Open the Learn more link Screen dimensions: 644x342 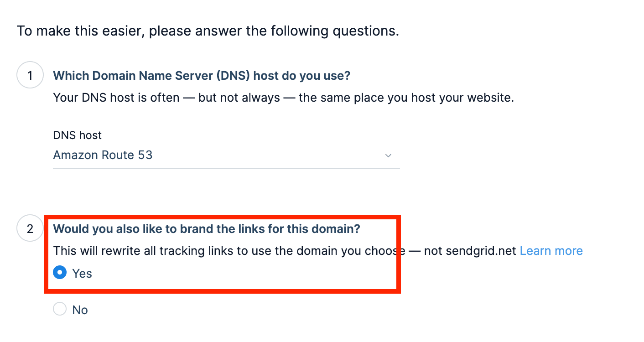point(551,251)
